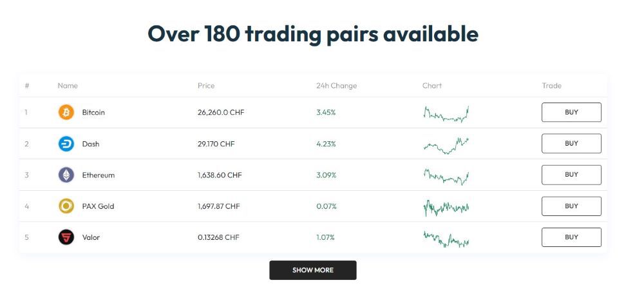Click the Bitcoin coin icon
This screenshot has height=305, width=644.
[x=66, y=113]
